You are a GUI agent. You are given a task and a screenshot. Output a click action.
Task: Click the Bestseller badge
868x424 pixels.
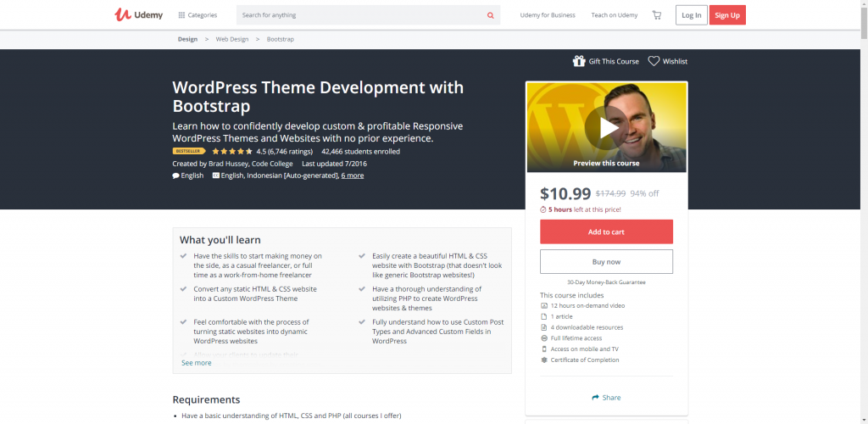[x=189, y=151]
